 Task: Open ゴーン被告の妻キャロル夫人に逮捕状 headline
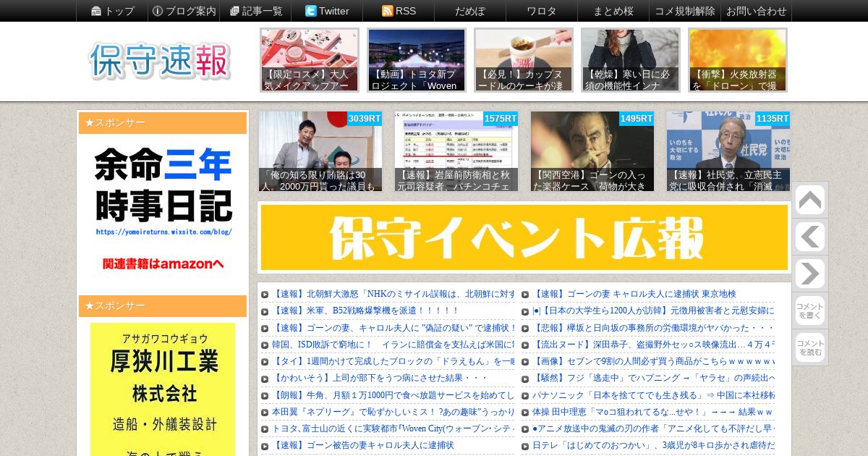pos(362,445)
